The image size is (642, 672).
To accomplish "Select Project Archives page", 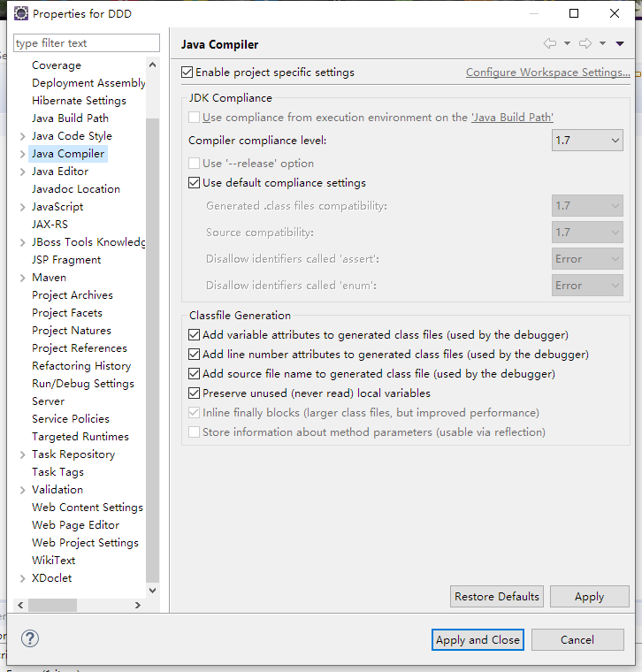I will pyautogui.click(x=73, y=295).
